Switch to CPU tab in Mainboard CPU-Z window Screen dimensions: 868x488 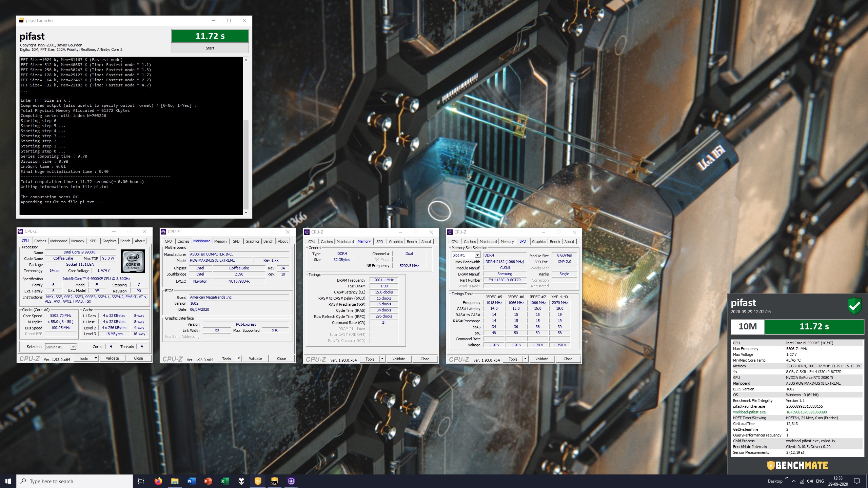(x=169, y=241)
